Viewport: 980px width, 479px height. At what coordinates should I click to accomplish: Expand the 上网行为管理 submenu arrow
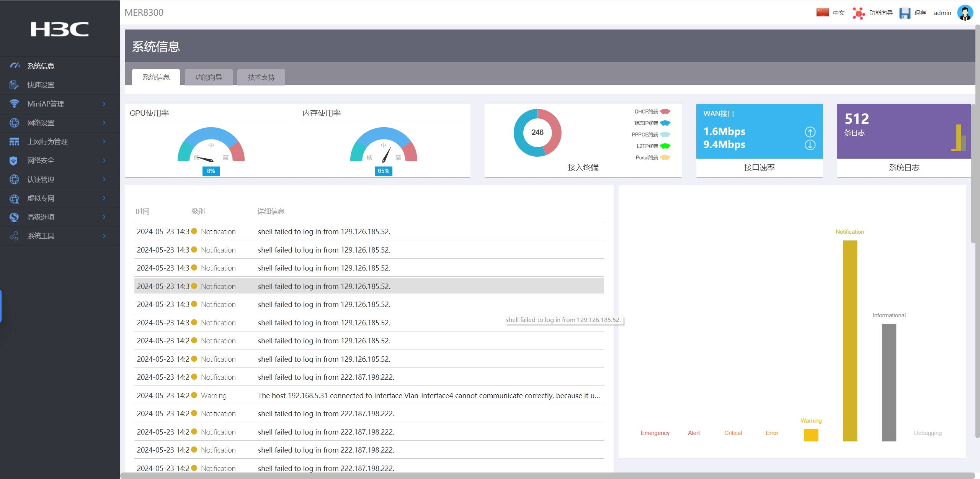pyautogui.click(x=104, y=141)
